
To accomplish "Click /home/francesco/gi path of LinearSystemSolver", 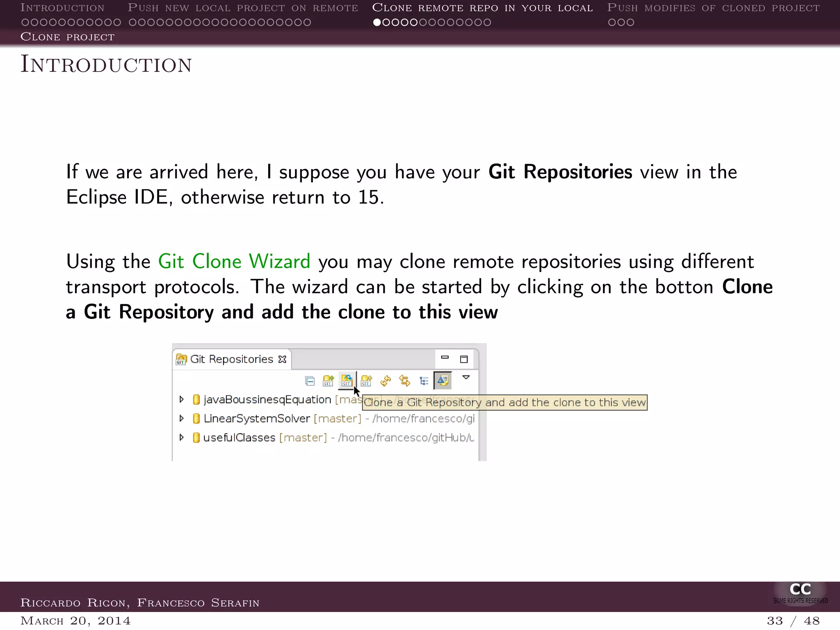I will [423, 419].
